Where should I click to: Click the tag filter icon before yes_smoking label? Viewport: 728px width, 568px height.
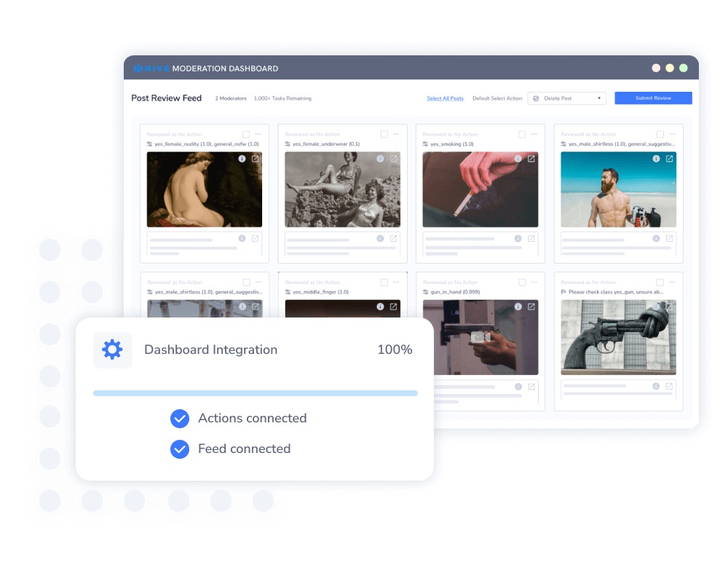425,144
